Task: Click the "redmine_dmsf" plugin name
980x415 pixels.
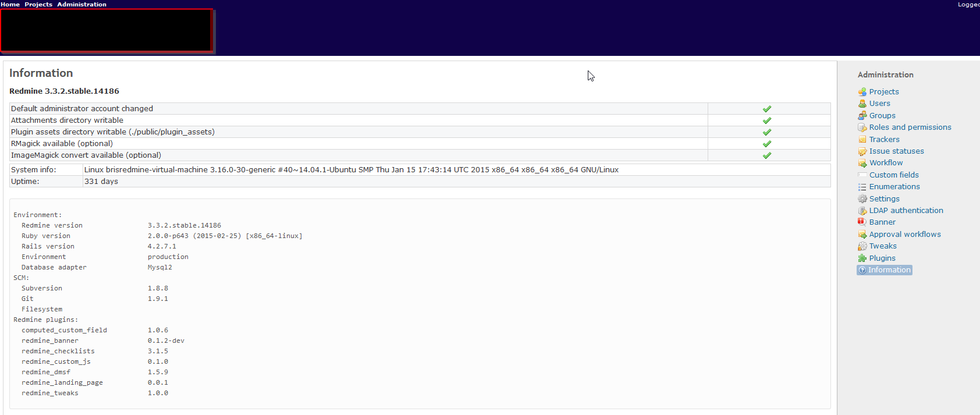Action: 46,373
